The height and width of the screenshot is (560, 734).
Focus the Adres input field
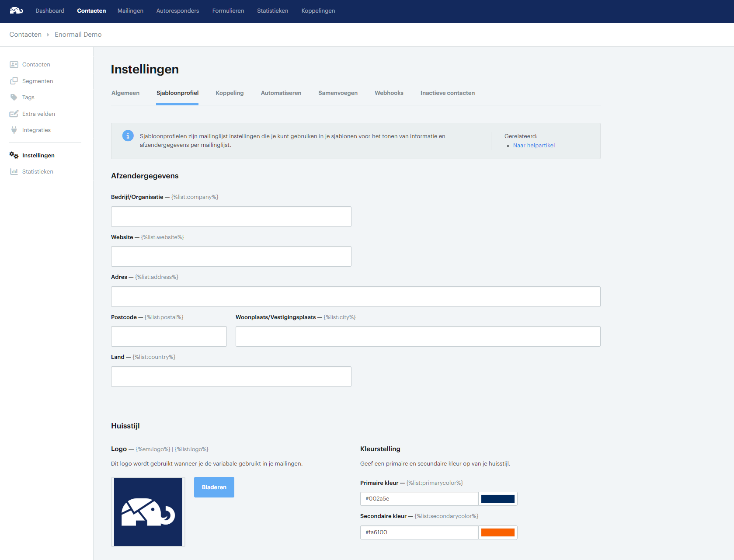tap(356, 296)
